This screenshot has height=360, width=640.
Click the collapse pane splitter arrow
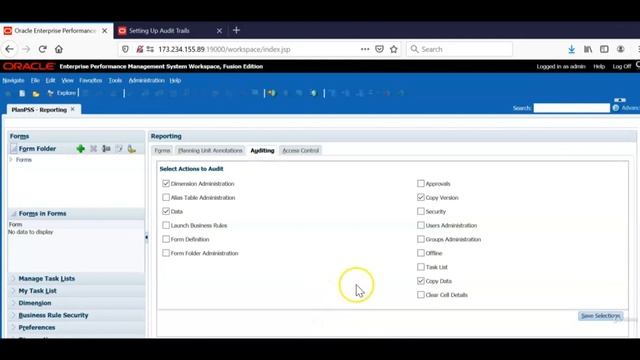[147, 237]
